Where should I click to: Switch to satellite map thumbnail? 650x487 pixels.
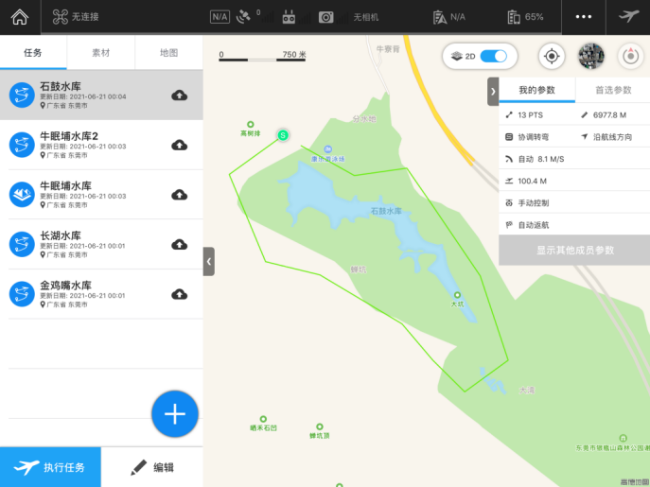point(591,55)
